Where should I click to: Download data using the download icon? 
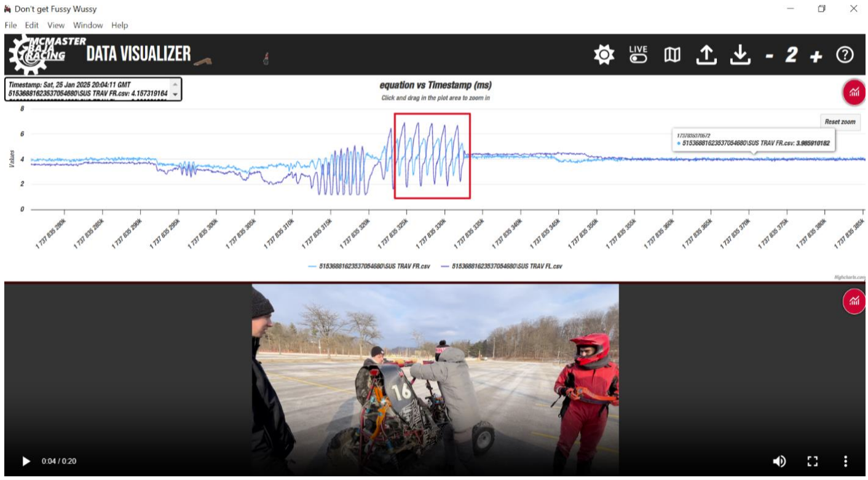click(741, 54)
